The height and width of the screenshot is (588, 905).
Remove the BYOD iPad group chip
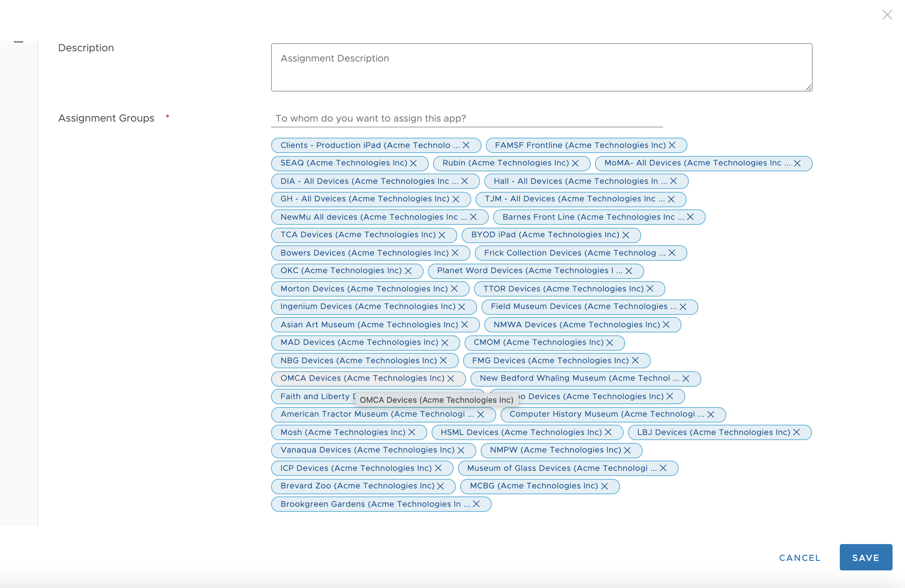626,235
